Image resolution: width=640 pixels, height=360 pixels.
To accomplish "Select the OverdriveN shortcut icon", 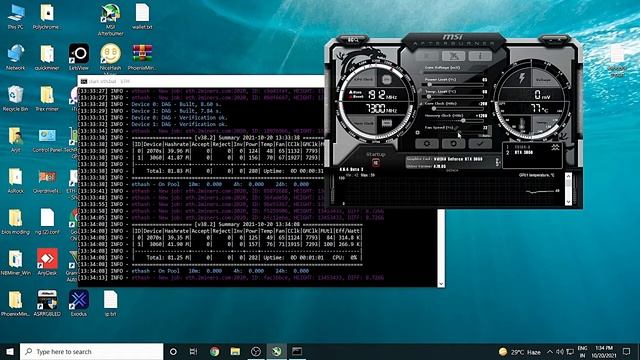I will [47, 181].
